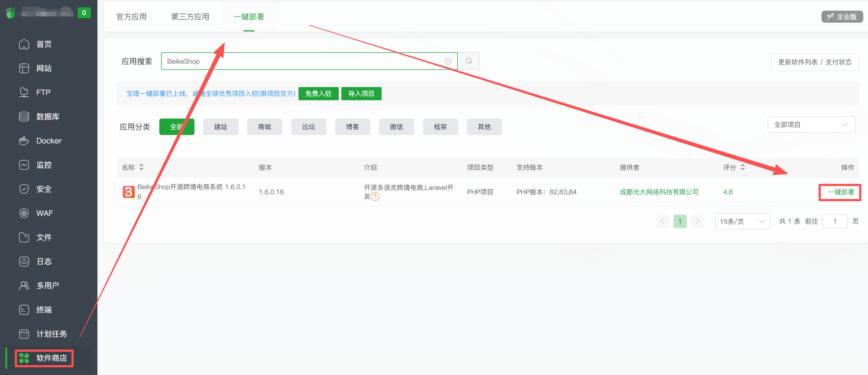
Task: Click the 开源多语言跨境电商 description text
Action: 408,192
